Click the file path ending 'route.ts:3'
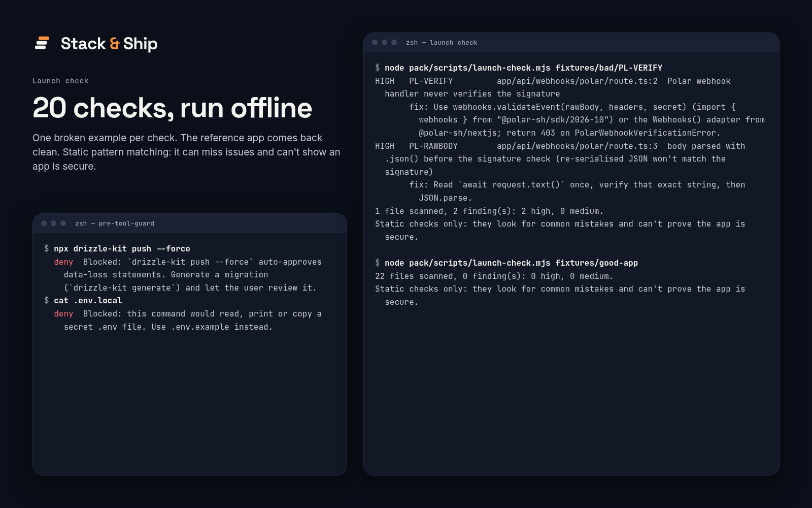 577,146
